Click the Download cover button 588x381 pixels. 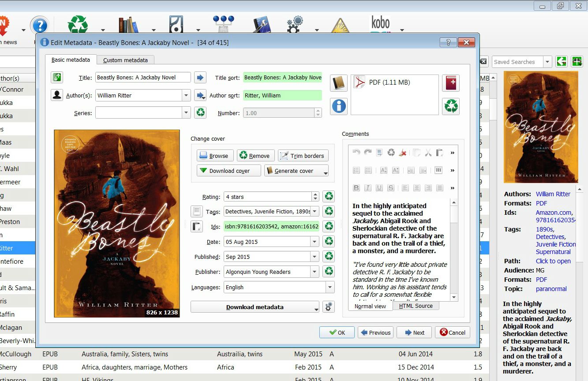[x=228, y=170]
